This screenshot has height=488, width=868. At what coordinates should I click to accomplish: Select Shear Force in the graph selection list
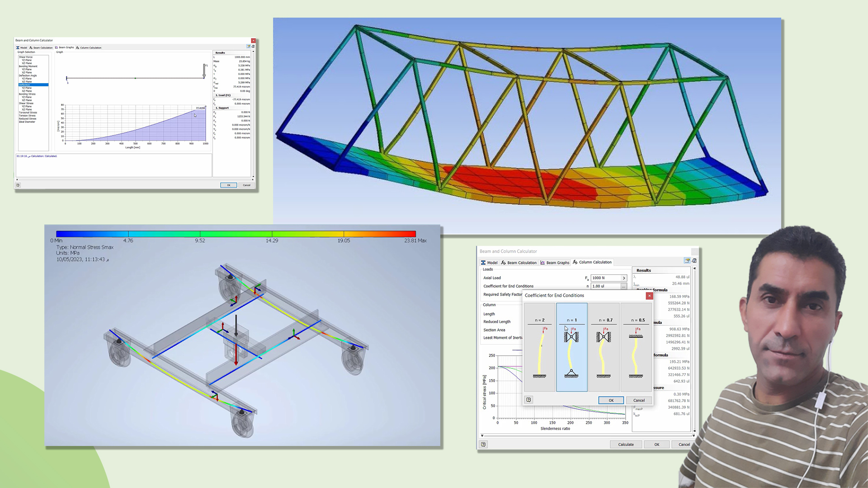coord(26,57)
